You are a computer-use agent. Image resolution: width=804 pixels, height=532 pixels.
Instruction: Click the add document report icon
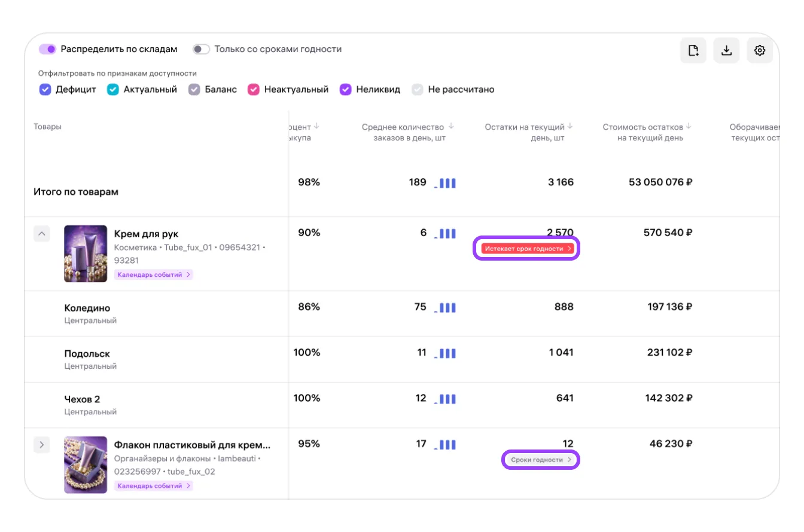click(x=693, y=51)
